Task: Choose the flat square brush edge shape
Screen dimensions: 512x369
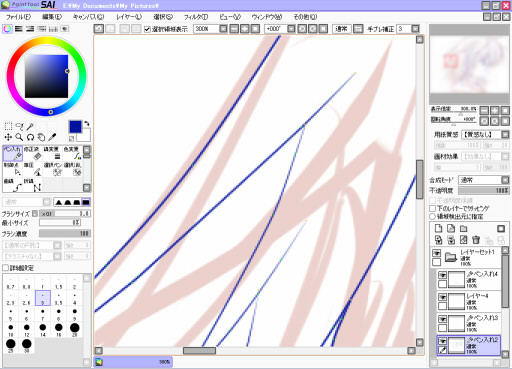Action: point(86,202)
